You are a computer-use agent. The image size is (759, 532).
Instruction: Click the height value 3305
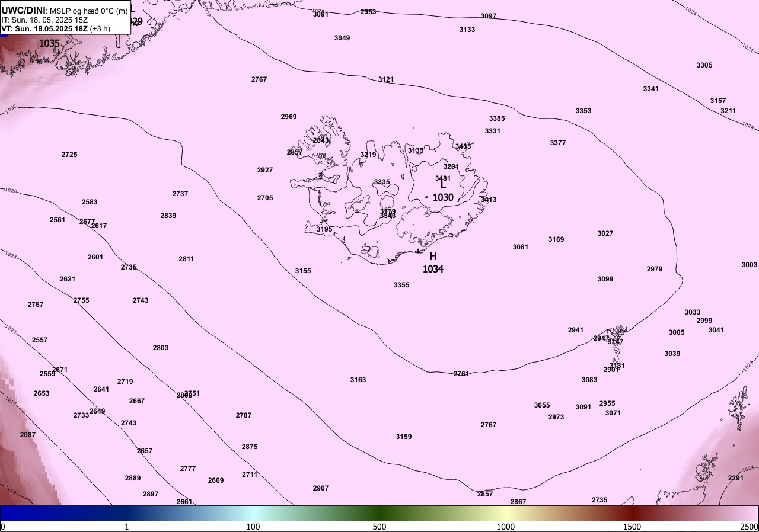(x=704, y=65)
